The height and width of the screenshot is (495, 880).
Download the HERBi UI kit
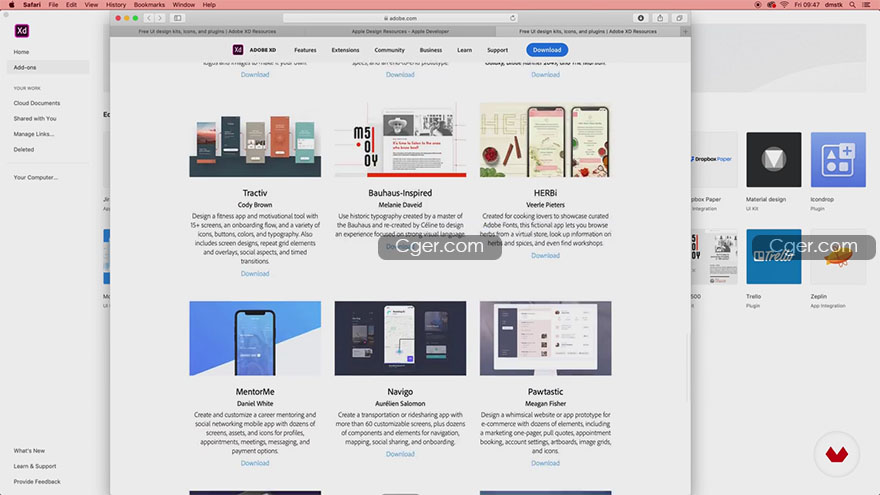coord(546,255)
